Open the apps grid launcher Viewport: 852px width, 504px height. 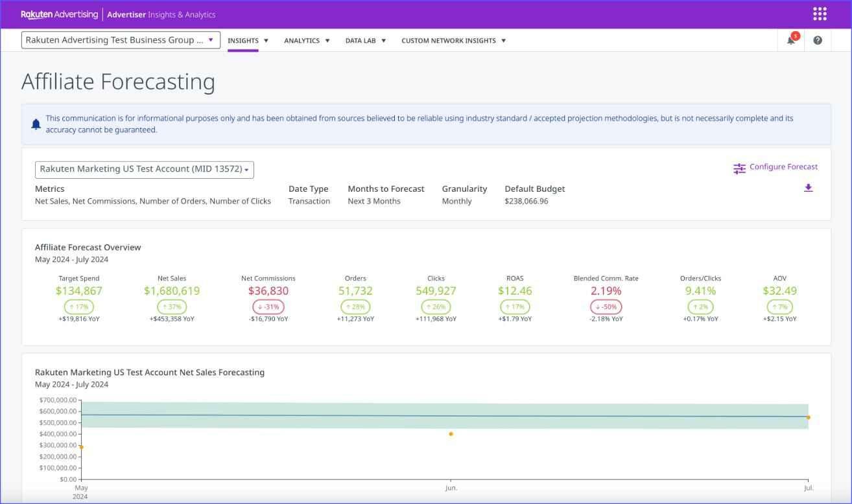pos(820,13)
